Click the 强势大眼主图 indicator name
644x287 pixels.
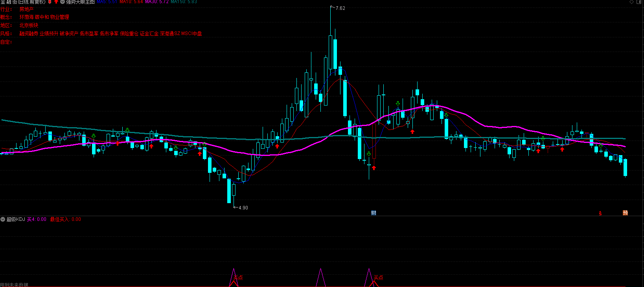coord(80,2)
